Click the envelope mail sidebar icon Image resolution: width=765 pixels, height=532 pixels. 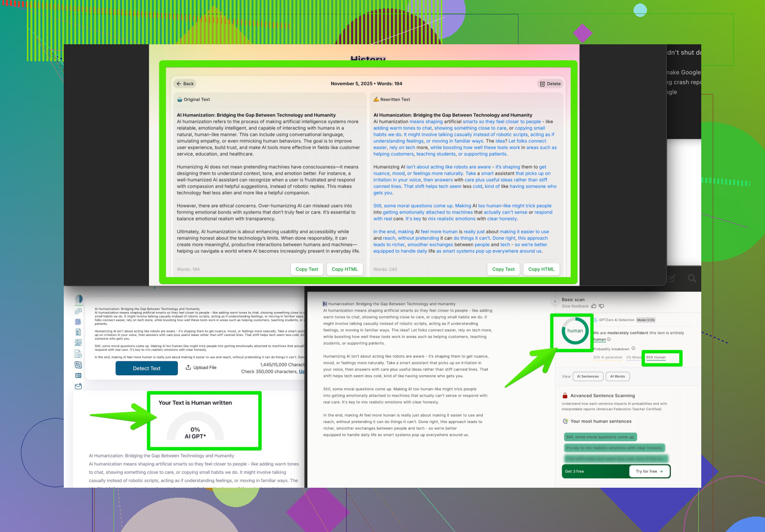(x=78, y=386)
